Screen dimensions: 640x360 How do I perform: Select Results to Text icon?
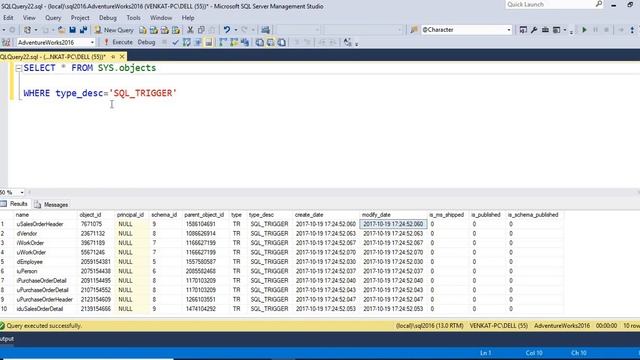[x=260, y=42]
